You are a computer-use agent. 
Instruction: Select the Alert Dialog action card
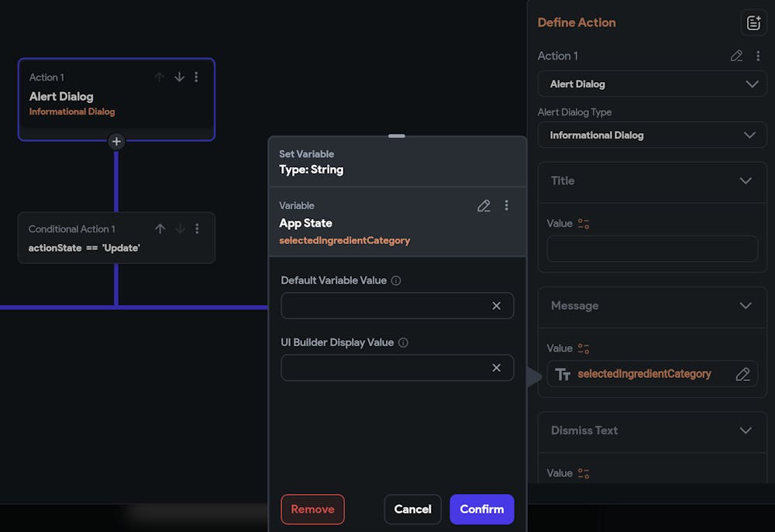pos(116,99)
